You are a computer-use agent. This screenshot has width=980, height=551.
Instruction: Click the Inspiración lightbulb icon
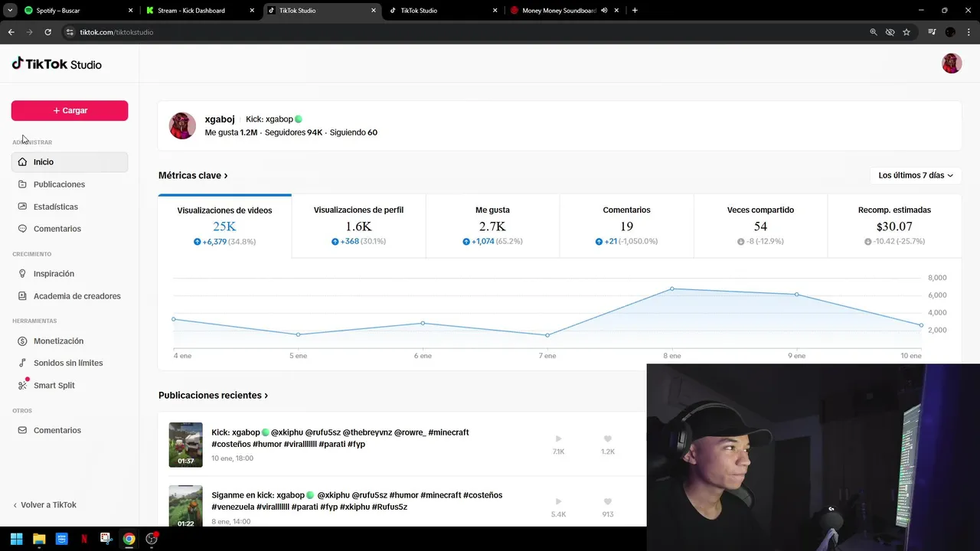tap(23, 274)
